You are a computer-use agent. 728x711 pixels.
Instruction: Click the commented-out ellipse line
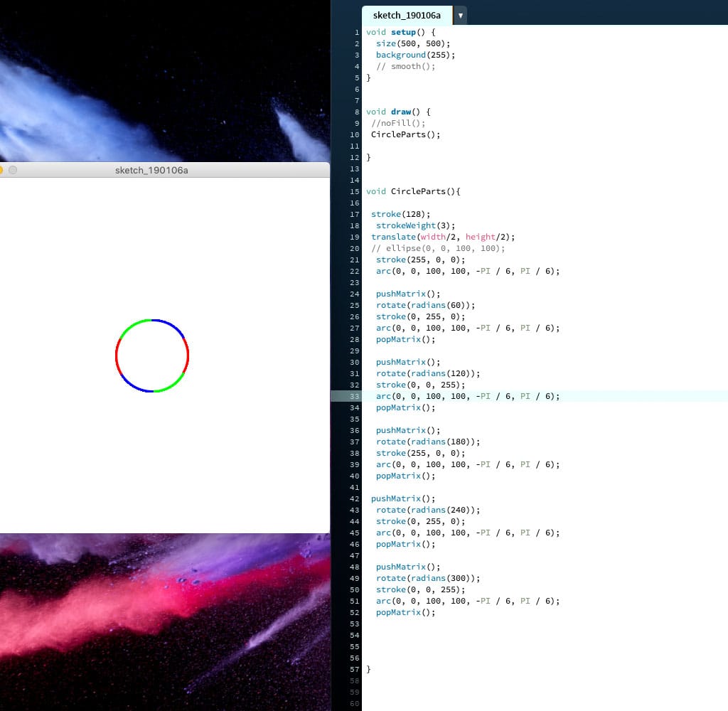pyautogui.click(x=438, y=248)
